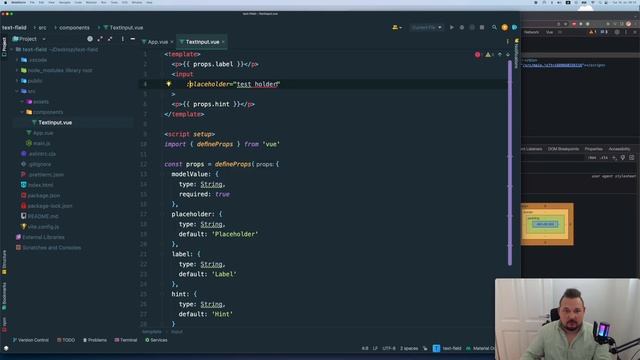Viewport: 640px width, 360px height.
Task: Open Search Everywhere magnifier icon
Action: click(x=494, y=27)
